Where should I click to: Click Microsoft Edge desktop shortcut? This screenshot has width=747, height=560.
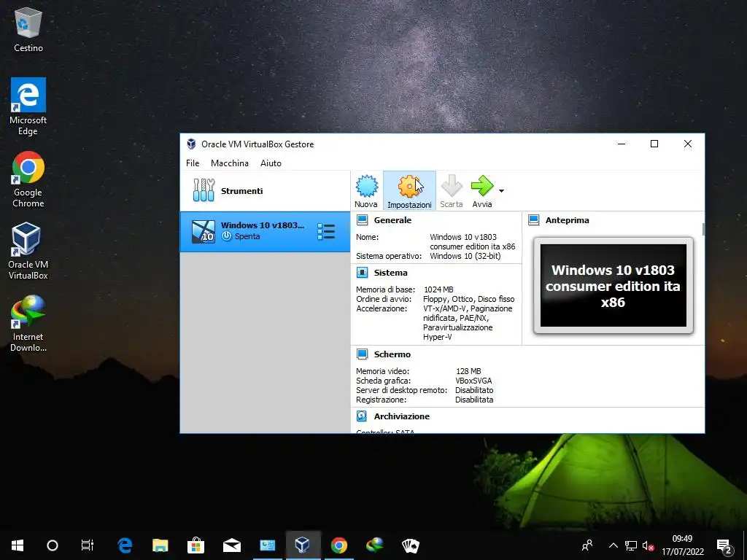(x=28, y=106)
